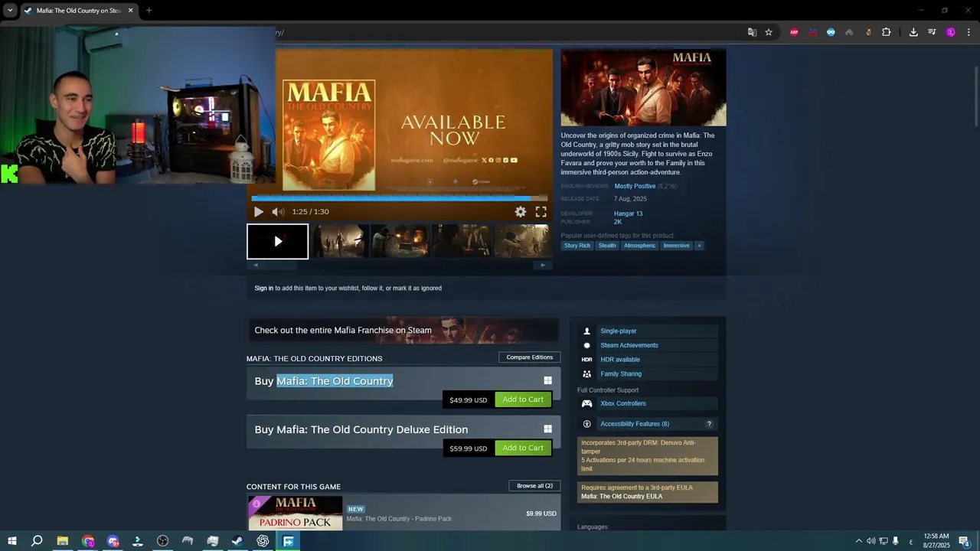Open Windows search from taskbar
980x551 pixels.
(36, 541)
